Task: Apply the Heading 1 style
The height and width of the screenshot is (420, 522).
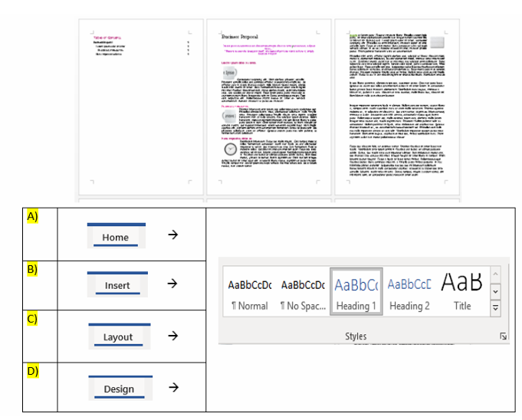Action: (356, 291)
